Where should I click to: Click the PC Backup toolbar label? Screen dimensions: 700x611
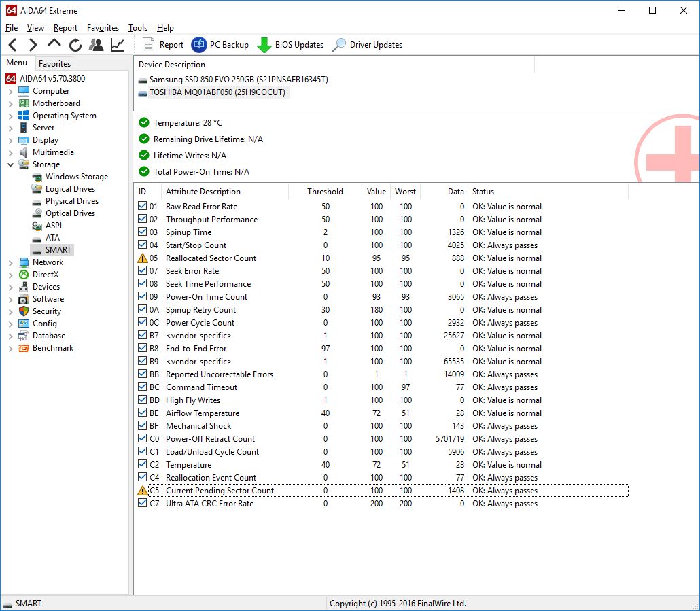[229, 45]
